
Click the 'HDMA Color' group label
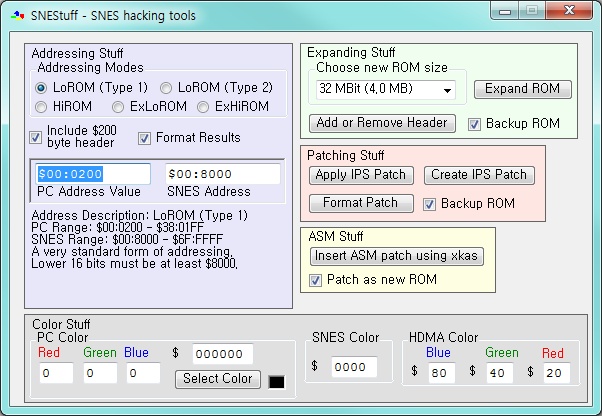[443, 338]
